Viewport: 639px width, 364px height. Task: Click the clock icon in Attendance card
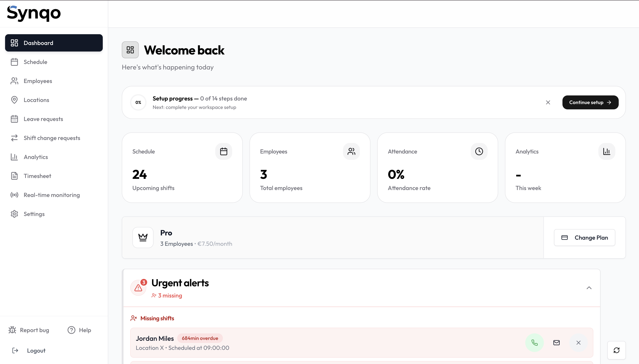click(479, 152)
